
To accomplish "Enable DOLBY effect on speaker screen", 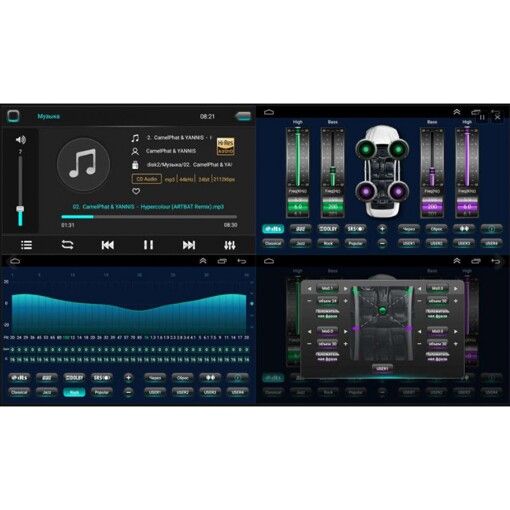I will click(328, 229).
